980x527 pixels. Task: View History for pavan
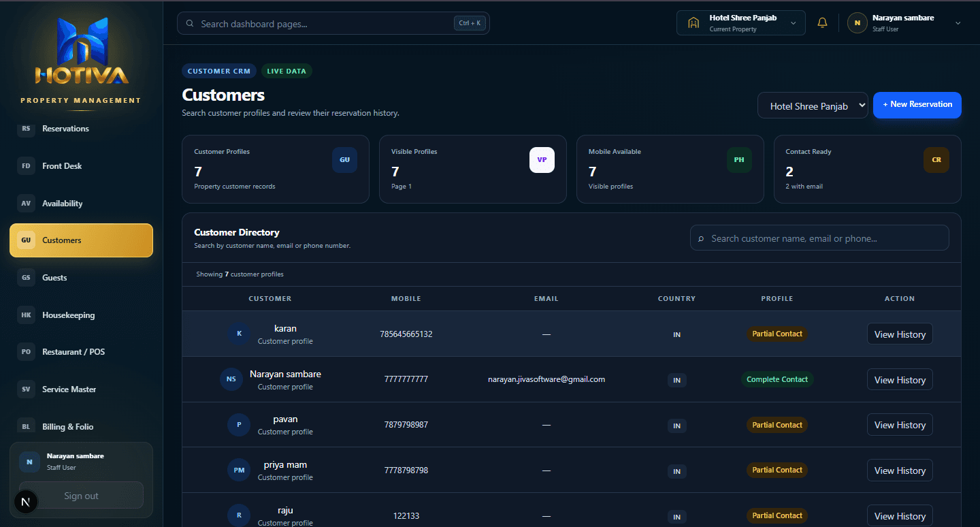point(900,425)
